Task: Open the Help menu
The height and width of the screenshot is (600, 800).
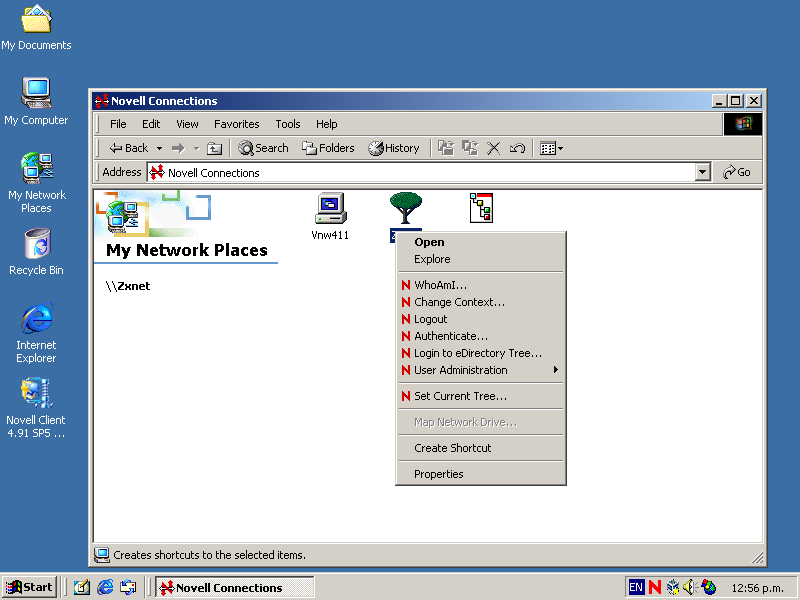Action: [x=327, y=124]
